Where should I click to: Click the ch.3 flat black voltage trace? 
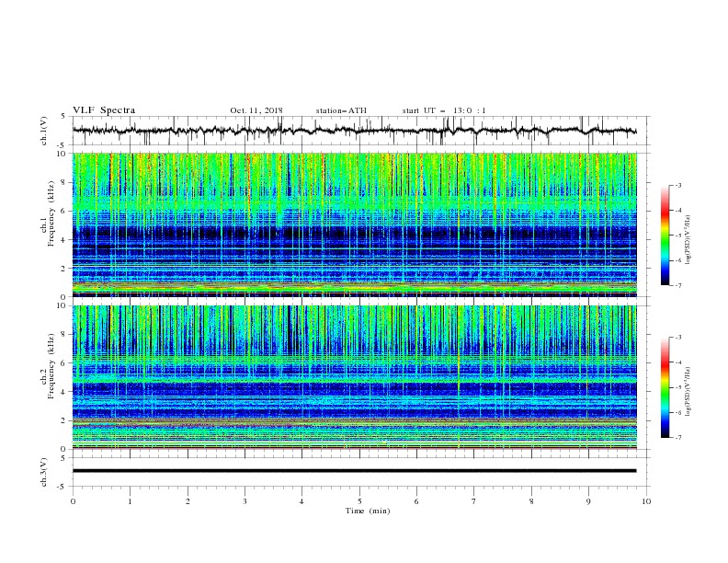point(354,471)
